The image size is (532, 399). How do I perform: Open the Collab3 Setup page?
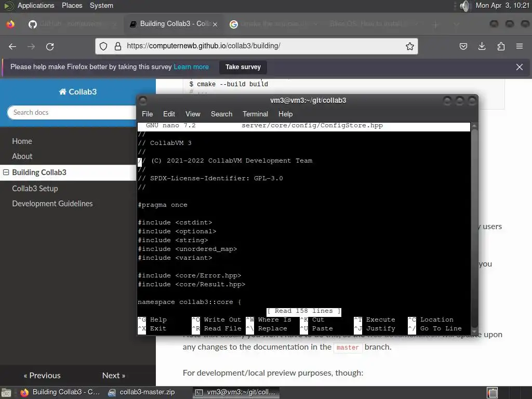click(x=35, y=188)
